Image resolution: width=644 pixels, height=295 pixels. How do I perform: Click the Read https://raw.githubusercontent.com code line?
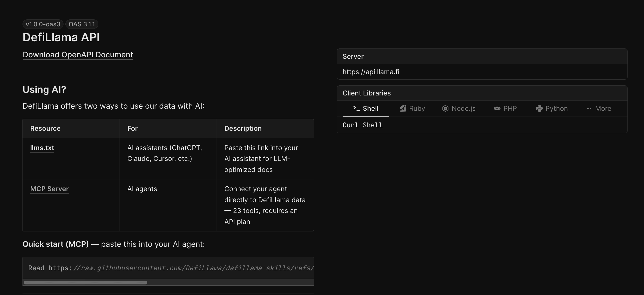pyautogui.click(x=171, y=268)
